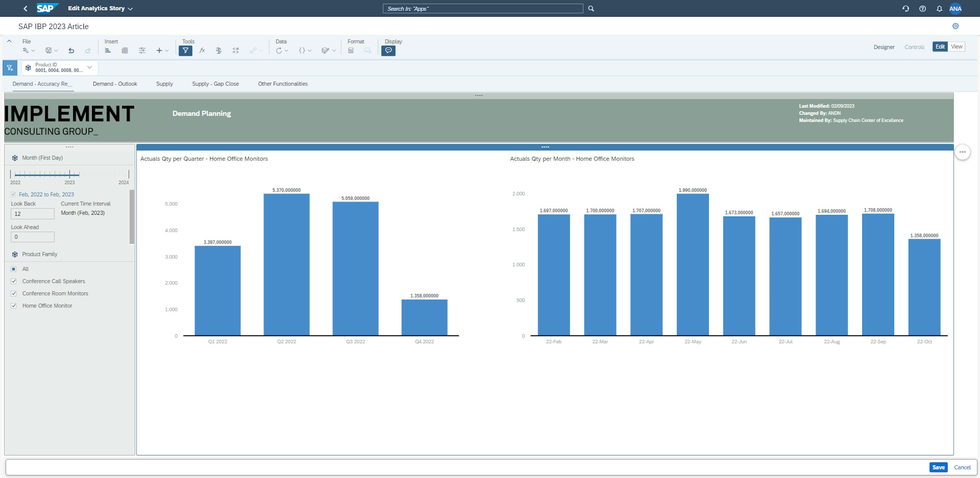980x478 pixels.
Task: Click the story filter funnel tool
Action: [185, 50]
